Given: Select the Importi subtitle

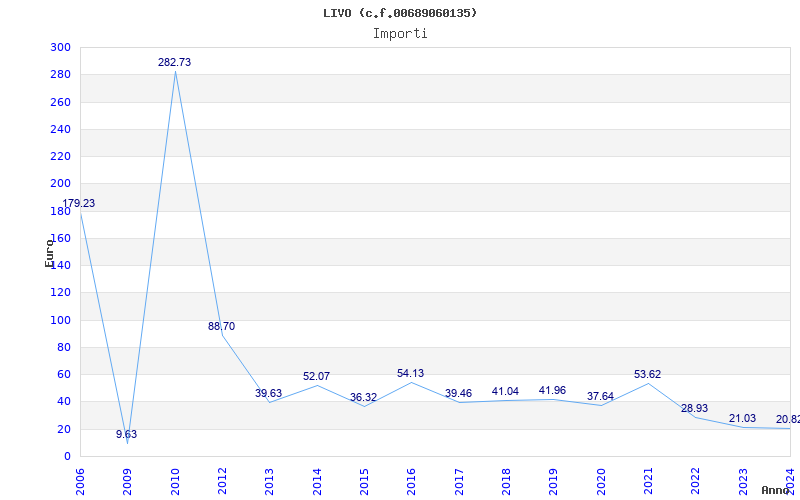Looking at the screenshot, I should click(x=400, y=34).
